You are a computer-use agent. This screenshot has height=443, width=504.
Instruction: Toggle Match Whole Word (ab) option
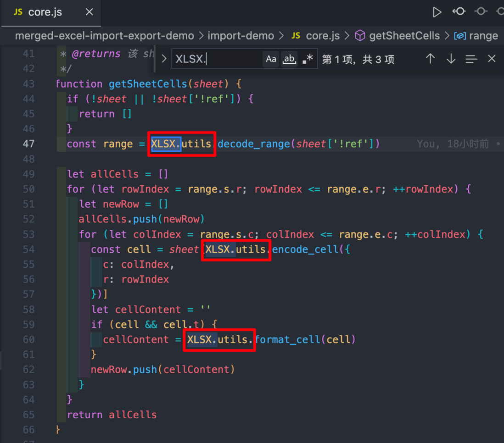pos(289,59)
